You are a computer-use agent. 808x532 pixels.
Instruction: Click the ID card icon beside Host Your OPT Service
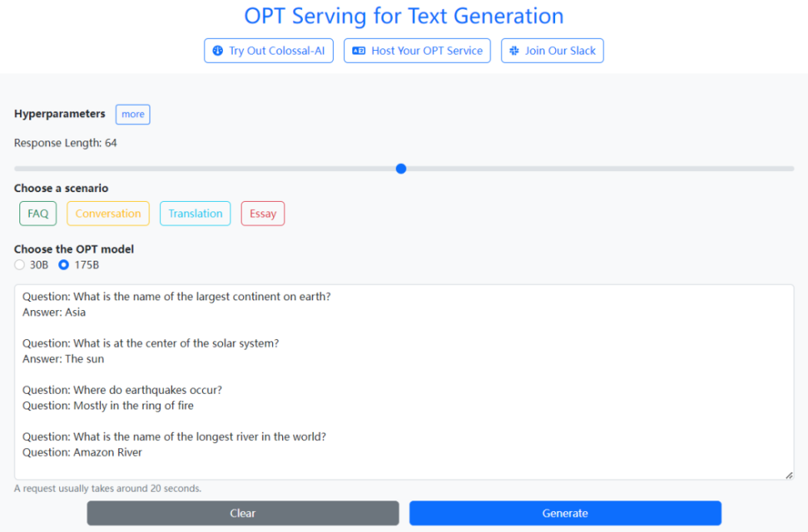[x=359, y=51]
